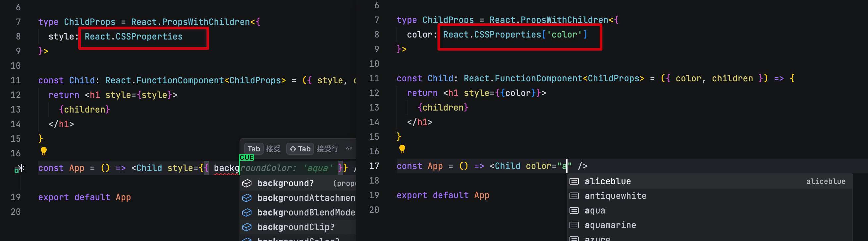
Task: Click the lightbulb quick-fix icon in right editor
Action: (x=402, y=149)
